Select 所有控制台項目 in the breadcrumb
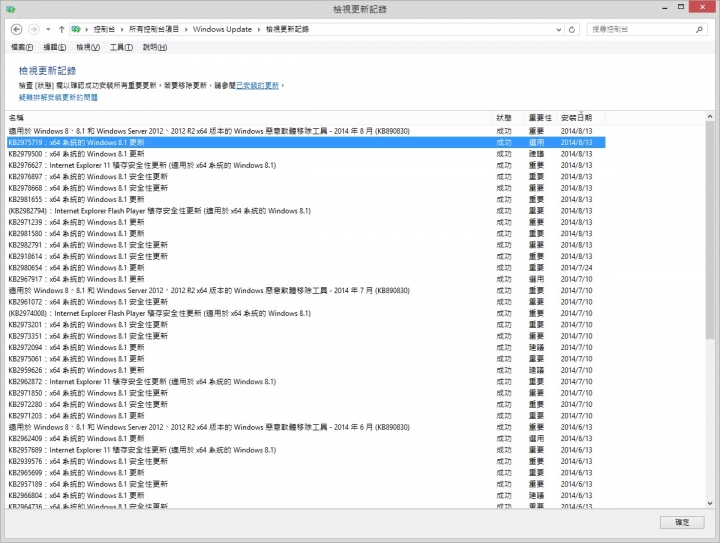The image size is (720, 543). (x=154, y=29)
